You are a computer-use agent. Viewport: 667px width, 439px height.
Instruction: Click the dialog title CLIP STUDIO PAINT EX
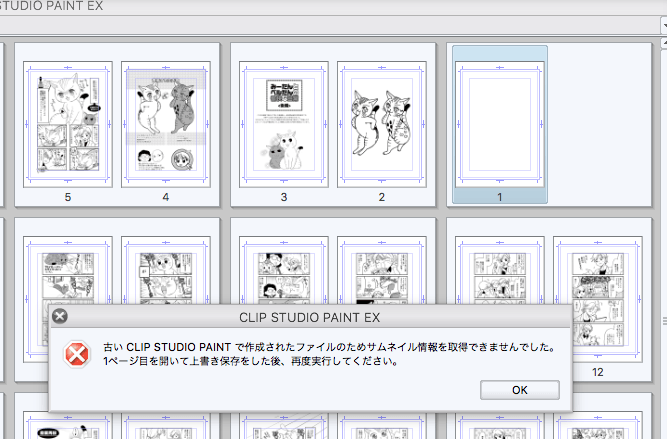(309, 317)
